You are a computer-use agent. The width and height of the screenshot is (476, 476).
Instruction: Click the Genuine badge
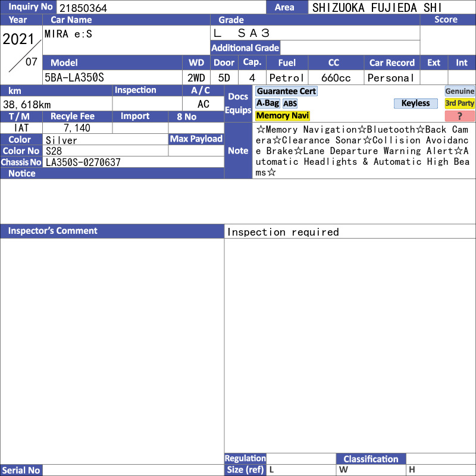(459, 92)
